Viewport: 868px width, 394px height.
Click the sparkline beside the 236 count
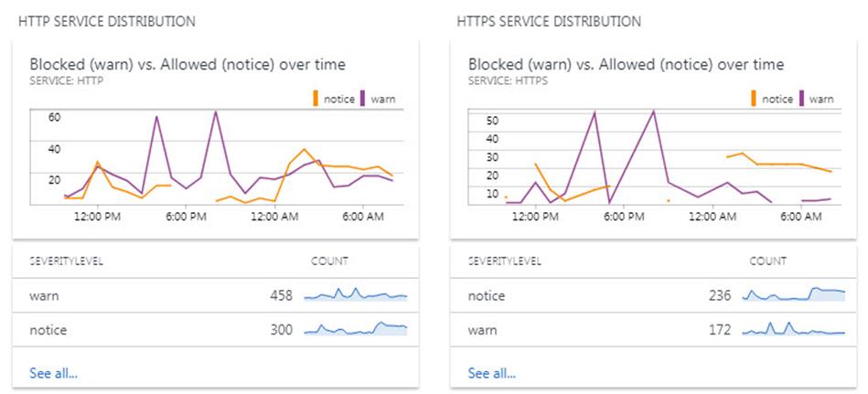point(794,295)
